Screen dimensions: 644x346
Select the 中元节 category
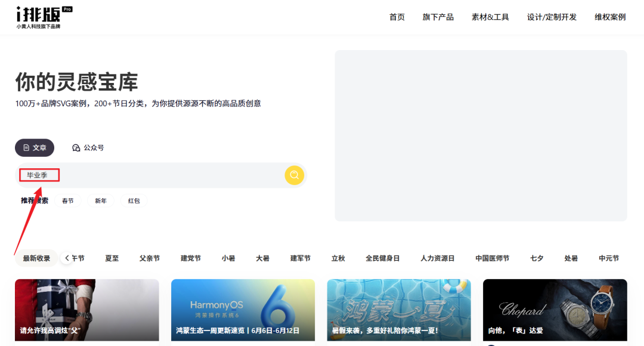609,258
